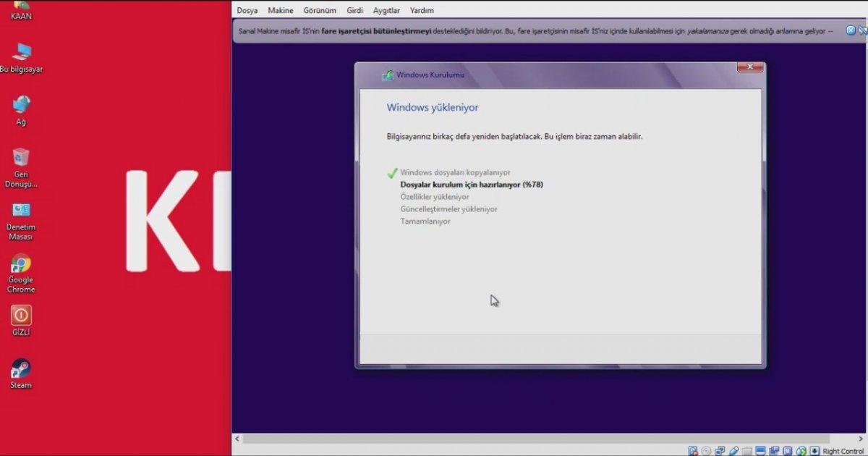Click video capture status icon
The height and width of the screenshot is (456, 868).
774,451
